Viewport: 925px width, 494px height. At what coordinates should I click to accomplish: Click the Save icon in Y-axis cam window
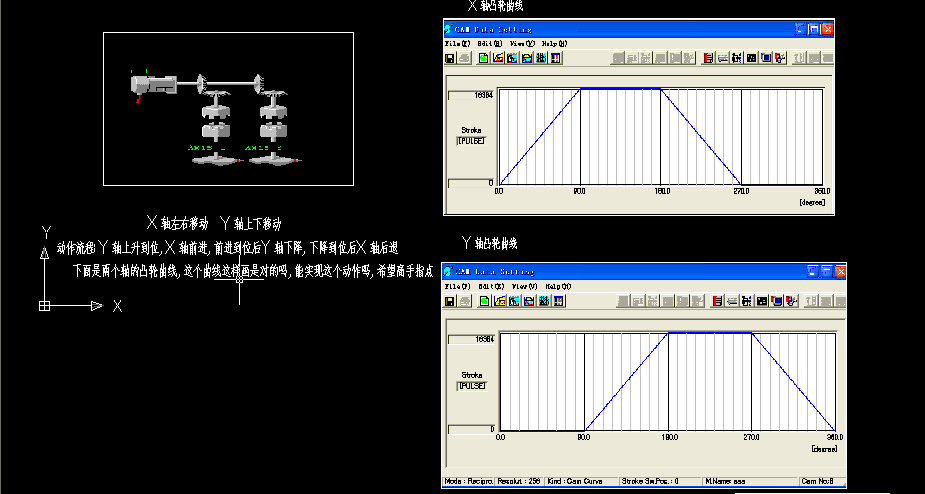(x=449, y=300)
